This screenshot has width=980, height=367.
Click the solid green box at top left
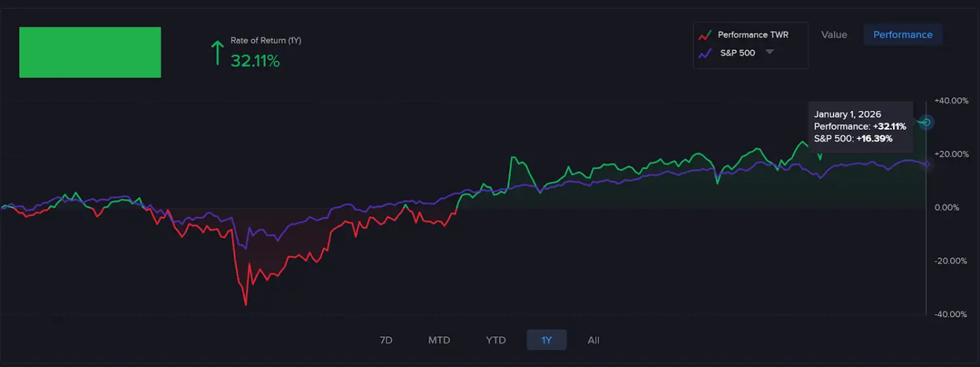(90, 52)
